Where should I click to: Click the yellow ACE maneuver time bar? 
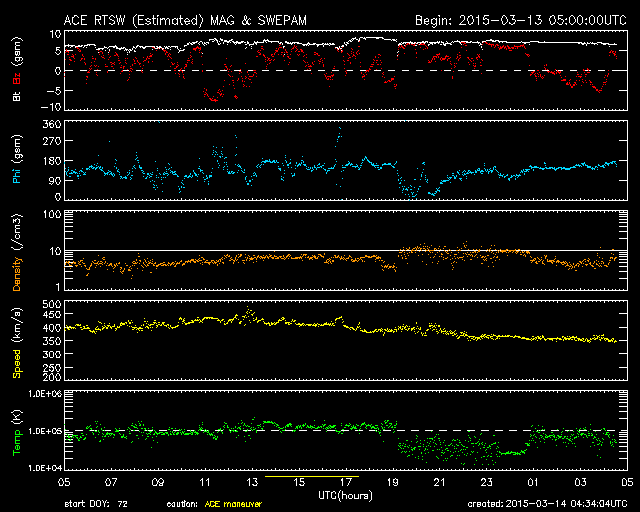(x=312, y=476)
